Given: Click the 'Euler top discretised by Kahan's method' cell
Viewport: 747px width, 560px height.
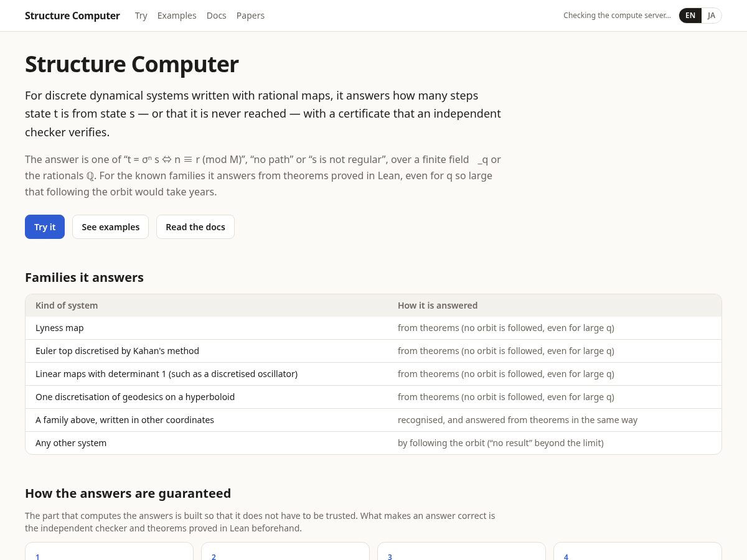Looking at the screenshot, I should (x=207, y=351).
